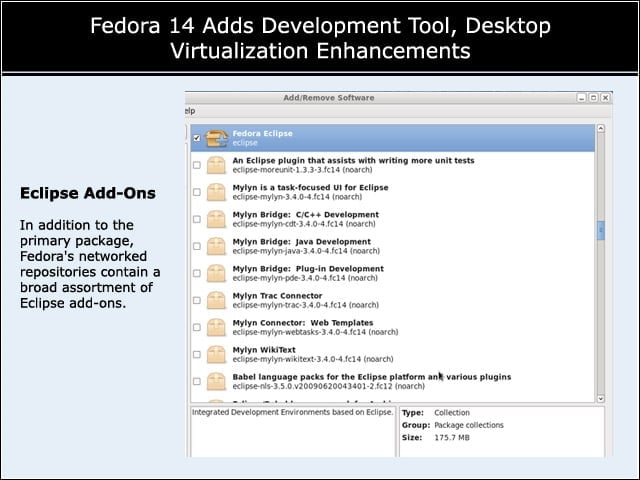Image resolution: width=640 pixels, height=480 pixels.
Task: Select 'Mylyn Bridge: Plug-in Development' entry
Action: 308,269
